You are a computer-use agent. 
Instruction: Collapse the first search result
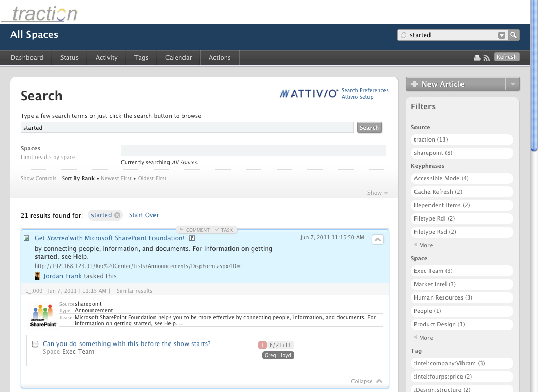[377, 239]
